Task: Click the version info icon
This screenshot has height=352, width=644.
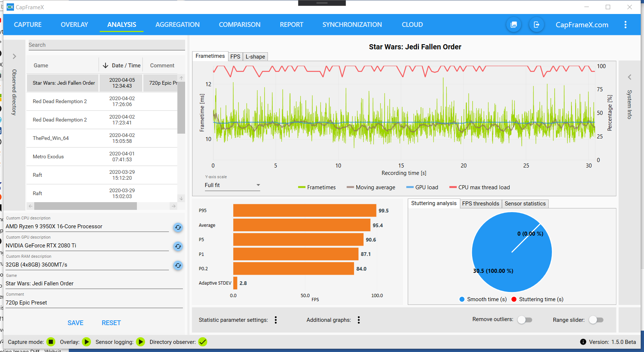Action: pyautogui.click(x=583, y=342)
